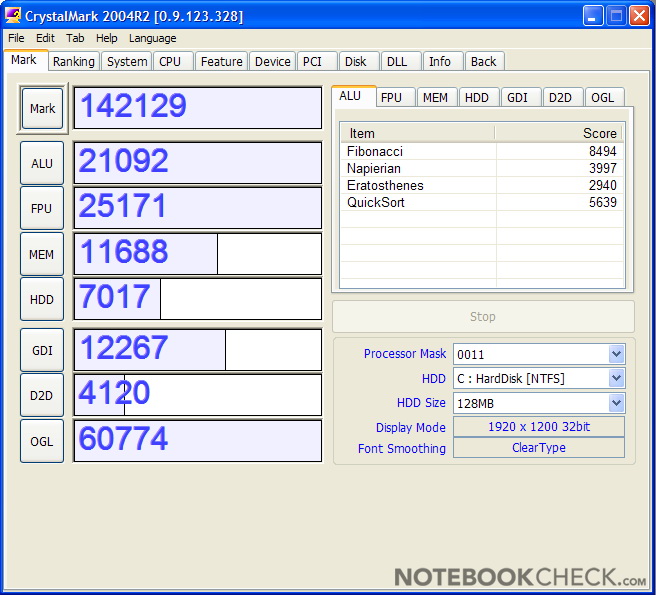Image resolution: width=656 pixels, height=595 pixels.
Task: Click the MEM score bar 11688
Action: 197,254
